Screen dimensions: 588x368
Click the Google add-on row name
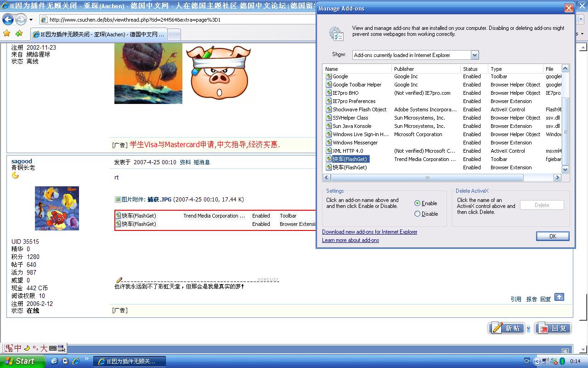click(340, 76)
